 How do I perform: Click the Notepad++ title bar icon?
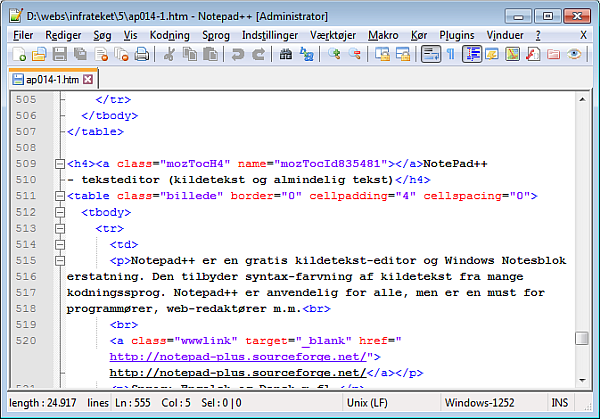[x=16, y=16]
